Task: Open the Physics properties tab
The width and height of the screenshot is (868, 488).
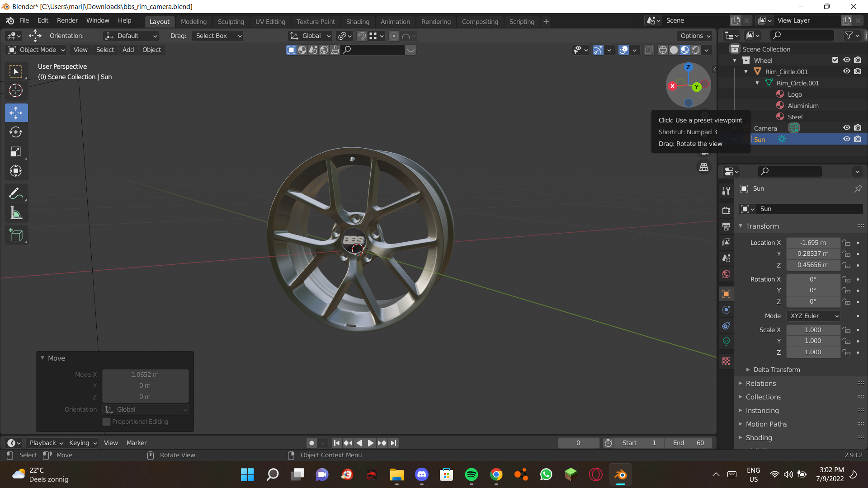Action: pyautogui.click(x=726, y=310)
